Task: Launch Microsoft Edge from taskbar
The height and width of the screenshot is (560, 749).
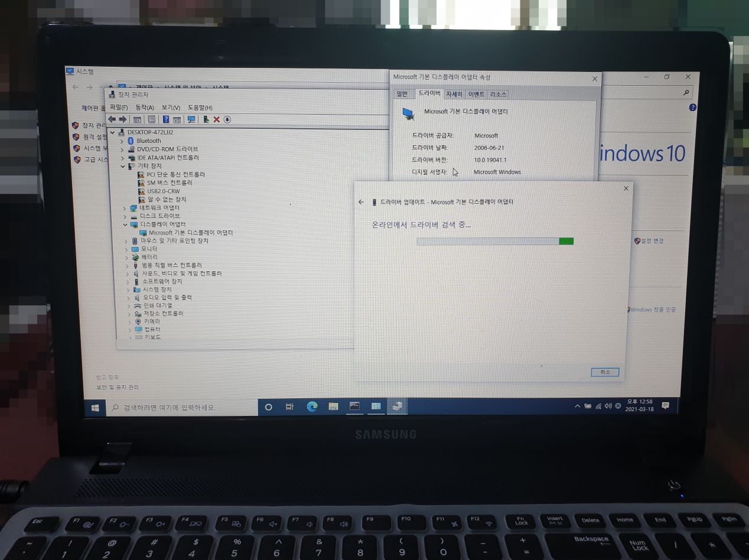Action: pos(312,406)
